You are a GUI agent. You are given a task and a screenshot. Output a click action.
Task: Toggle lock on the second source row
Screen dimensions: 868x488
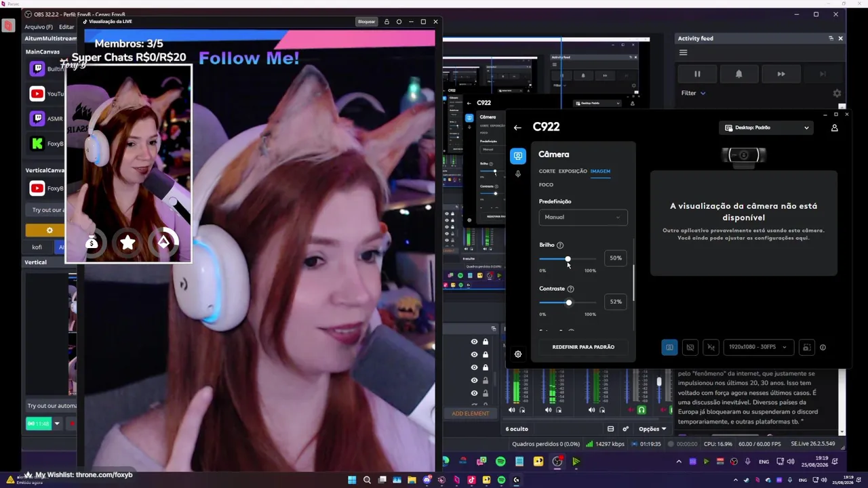[486, 354]
